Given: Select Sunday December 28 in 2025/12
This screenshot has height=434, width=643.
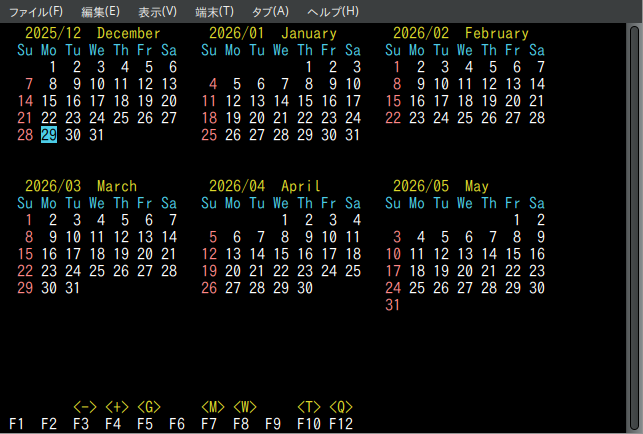Looking at the screenshot, I should (x=25, y=135).
